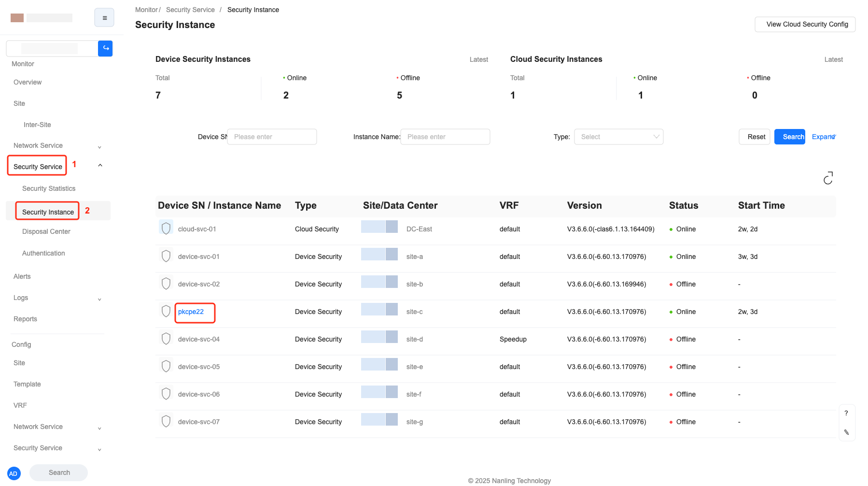Open the help question mark icon

tap(846, 413)
